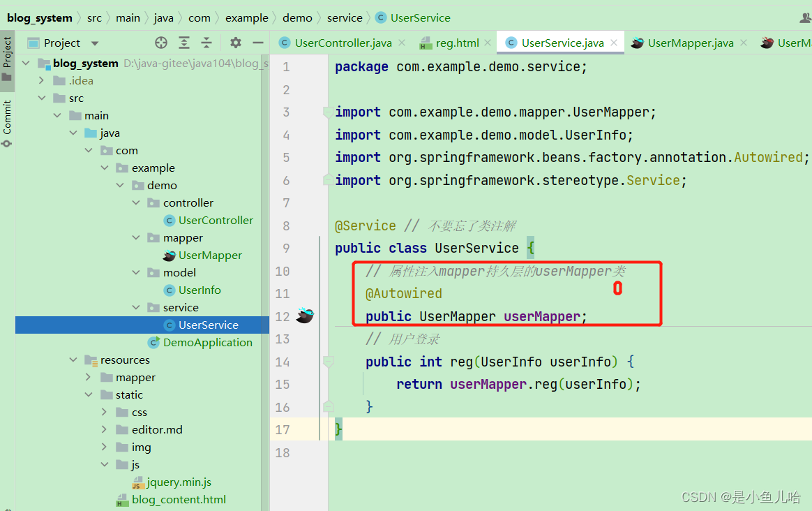The image size is (812, 511).
Task: Open Project panel settings gear
Action: pos(236,43)
